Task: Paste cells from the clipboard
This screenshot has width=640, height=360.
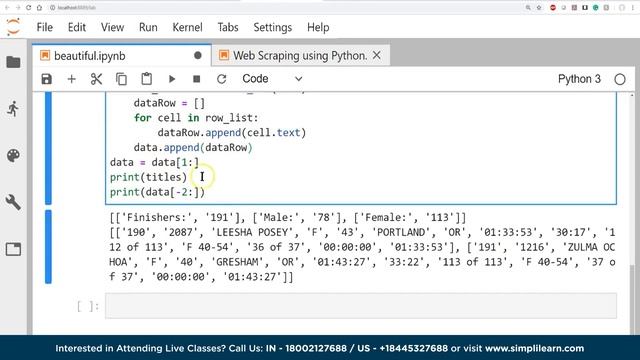Action: (147, 79)
